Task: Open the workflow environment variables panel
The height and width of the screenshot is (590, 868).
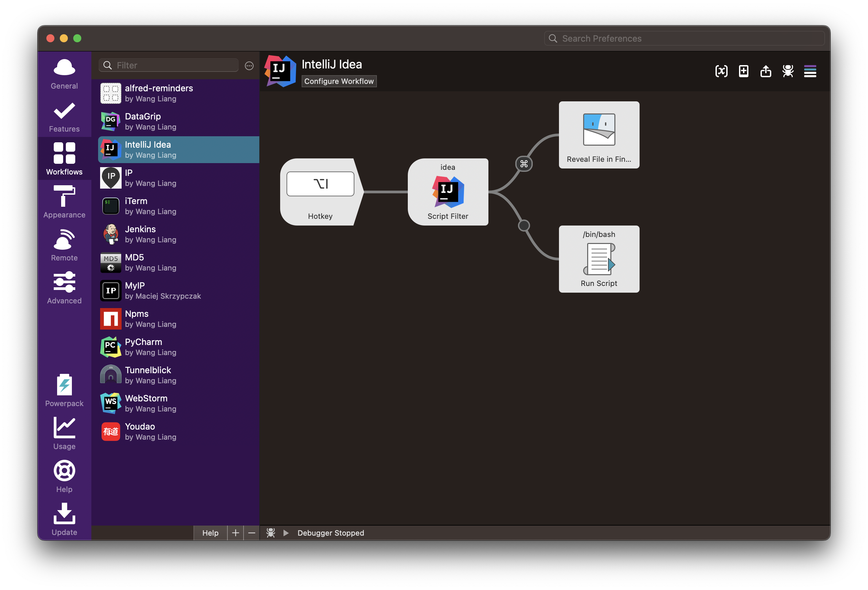Action: pyautogui.click(x=722, y=71)
